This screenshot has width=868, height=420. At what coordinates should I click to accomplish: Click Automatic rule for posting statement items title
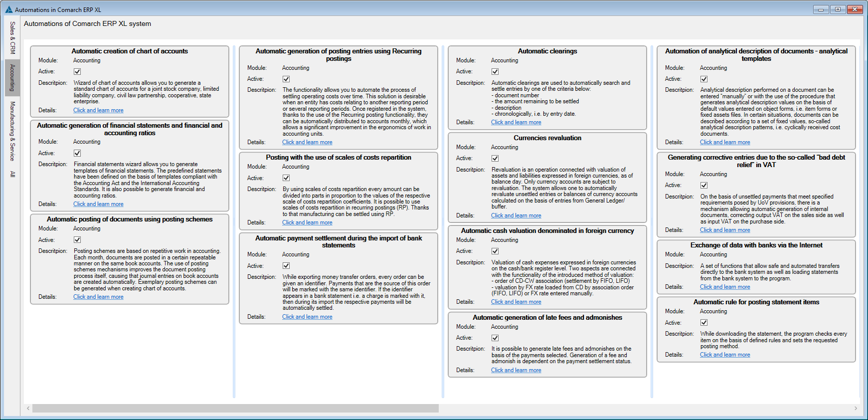point(756,302)
